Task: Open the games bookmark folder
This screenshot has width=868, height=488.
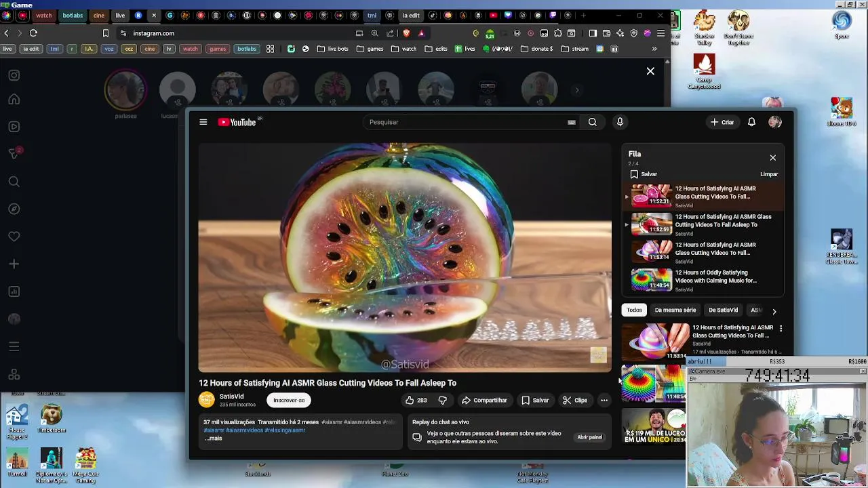Action: pos(370,49)
